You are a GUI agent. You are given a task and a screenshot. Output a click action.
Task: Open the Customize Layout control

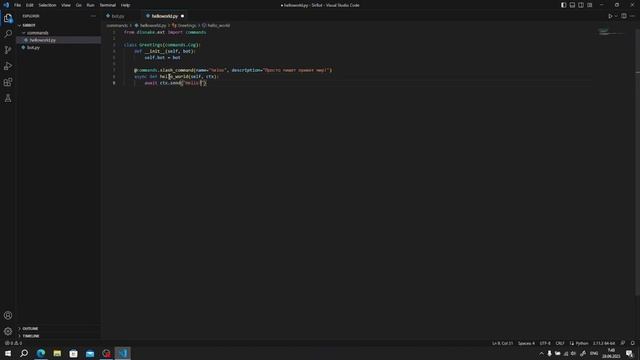[x=590, y=5]
